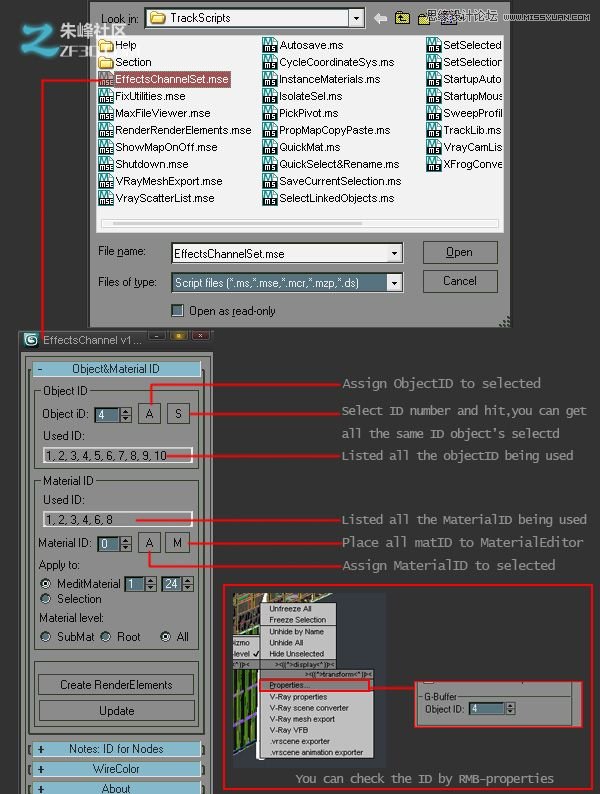This screenshot has height=794, width=600.
Task: Click the Material ID assign A button
Action: coord(149,543)
